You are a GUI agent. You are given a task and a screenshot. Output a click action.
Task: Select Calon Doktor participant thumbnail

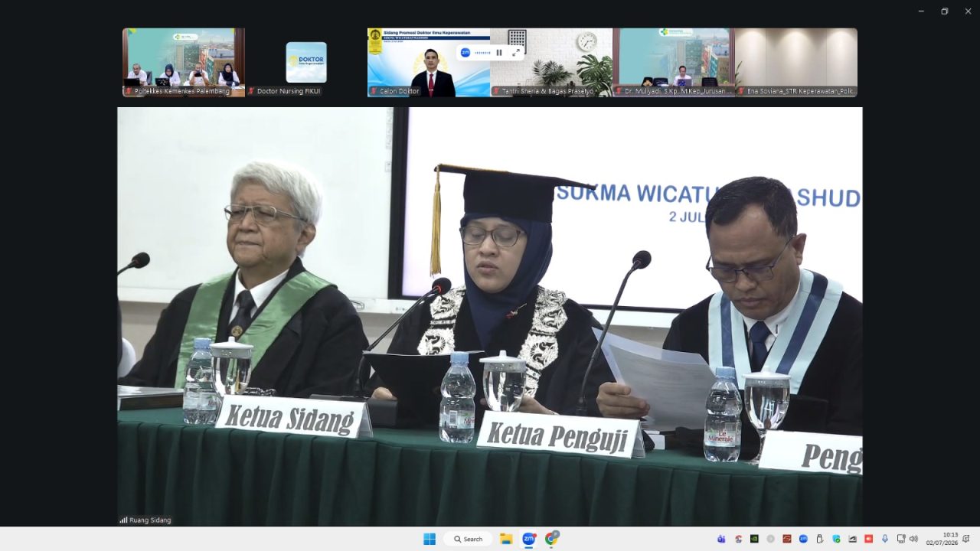(x=429, y=62)
